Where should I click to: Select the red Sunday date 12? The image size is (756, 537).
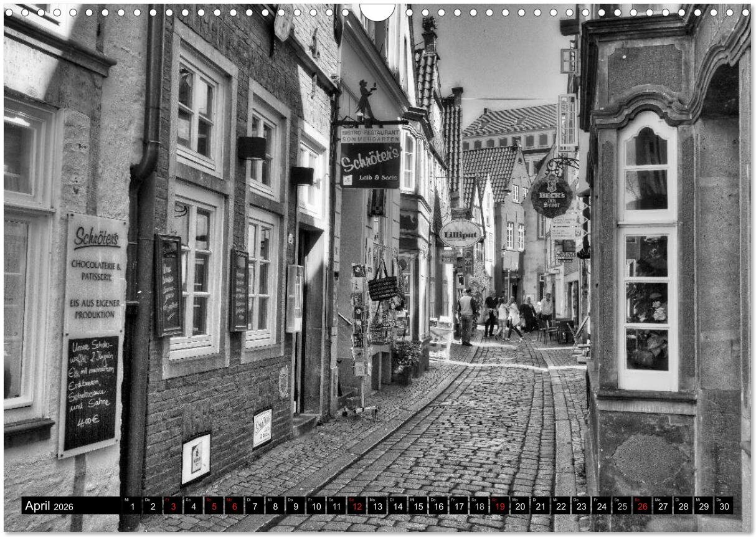point(356,506)
